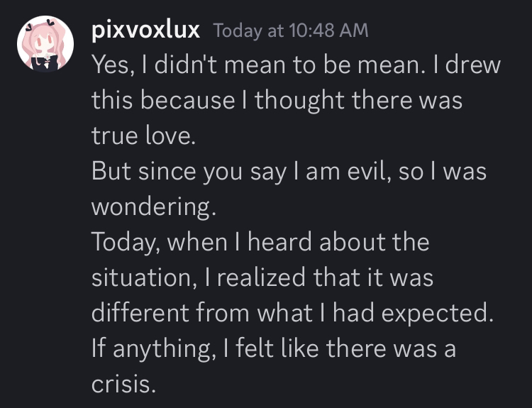Click the line starting 'If anything, I felt'
Viewport: 532px width, 408px height.
coord(274,348)
